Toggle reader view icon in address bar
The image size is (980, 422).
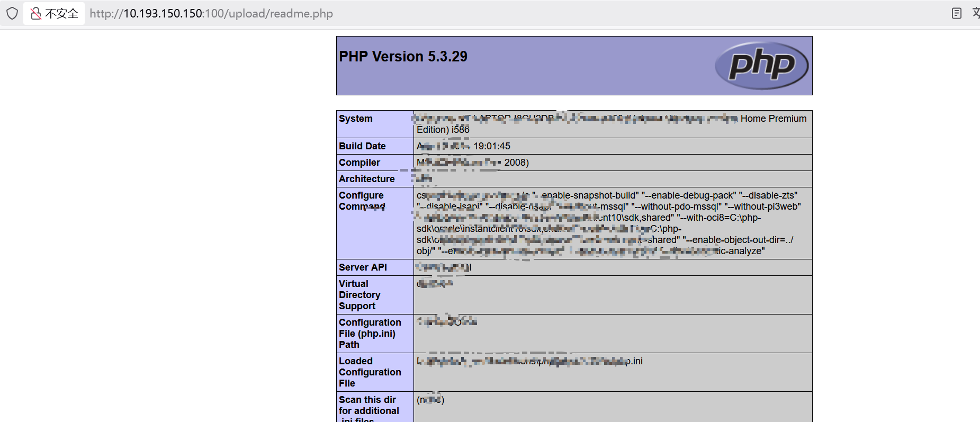coord(956,13)
